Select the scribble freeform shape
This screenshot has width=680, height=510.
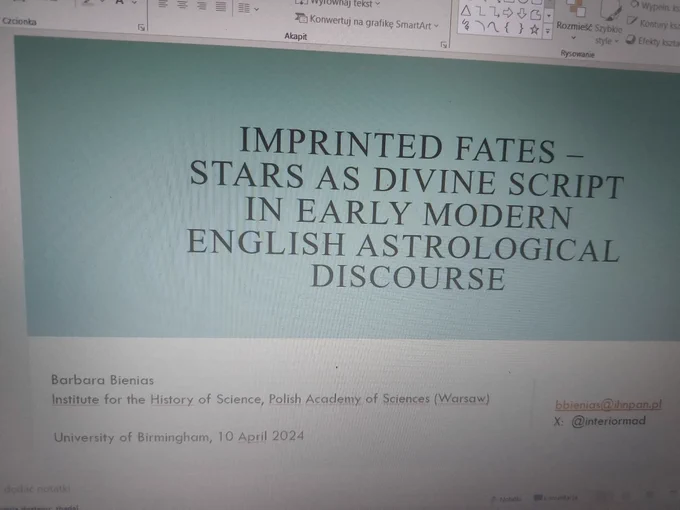point(466,25)
